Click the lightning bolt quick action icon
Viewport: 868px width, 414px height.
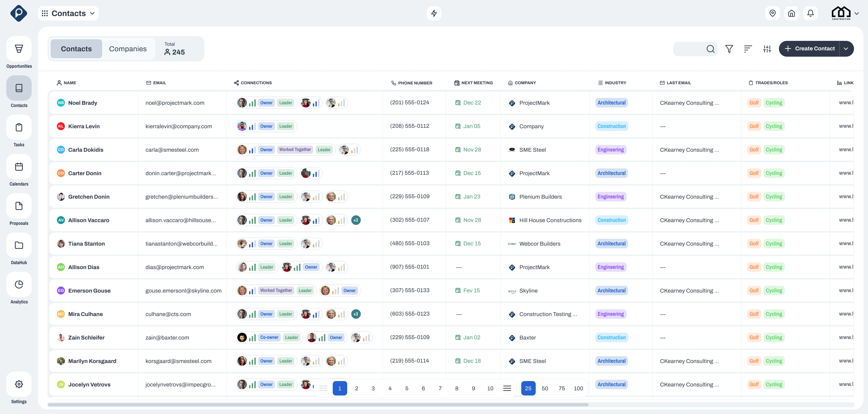point(434,14)
